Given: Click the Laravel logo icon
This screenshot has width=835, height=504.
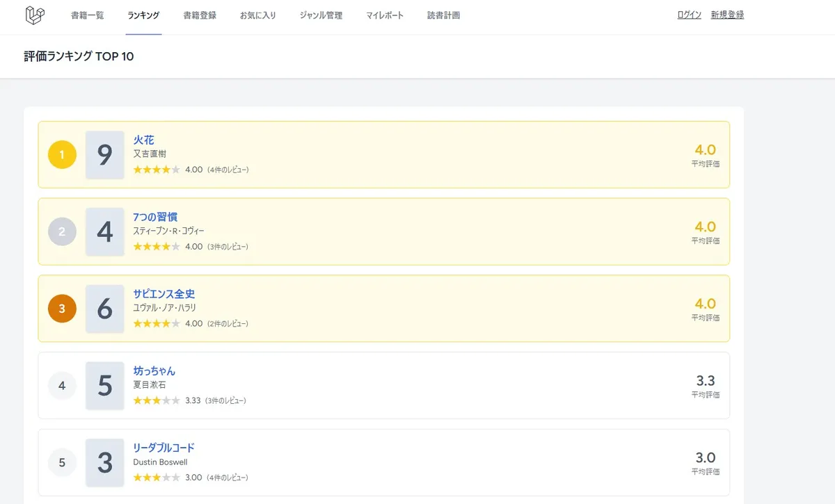Looking at the screenshot, I should [35, 15].
